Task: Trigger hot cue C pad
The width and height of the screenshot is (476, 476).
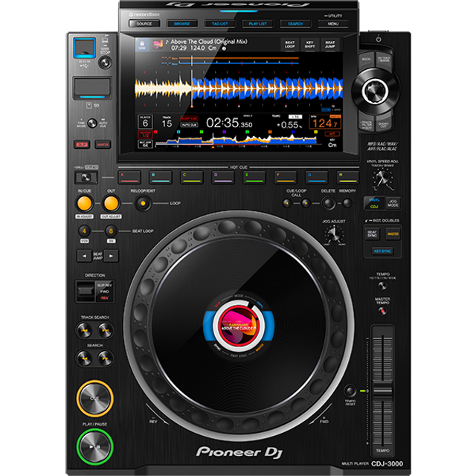Action: click(192, 177)
